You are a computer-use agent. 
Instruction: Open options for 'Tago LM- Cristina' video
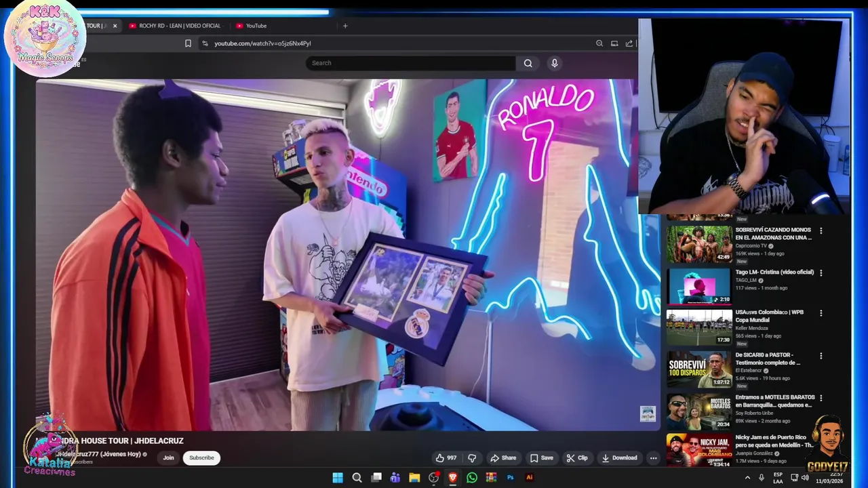pos(821,272)
